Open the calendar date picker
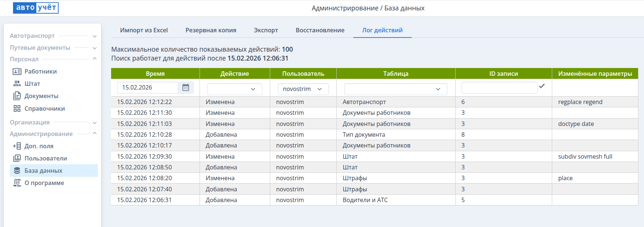 tap(186, 88)
